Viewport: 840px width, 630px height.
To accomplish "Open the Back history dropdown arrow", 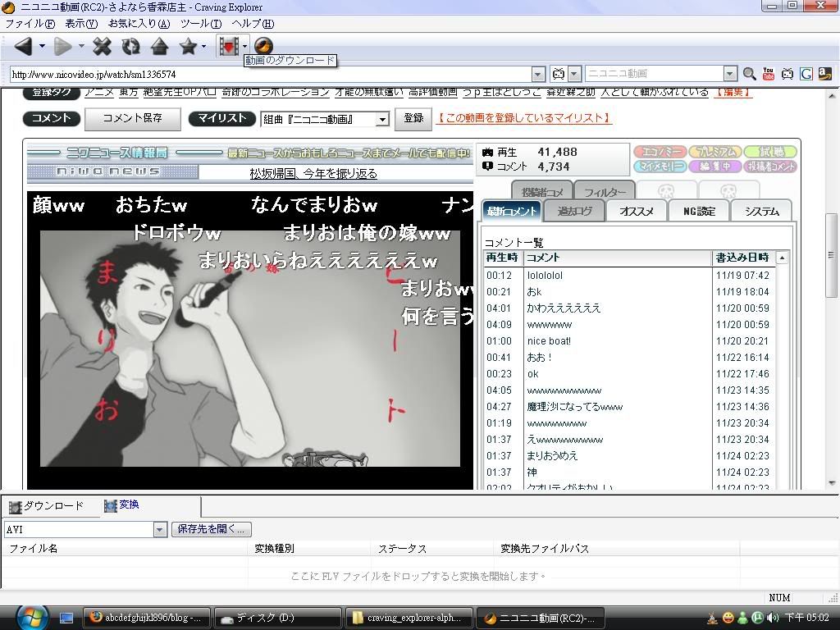I will (x=42, y=46).
